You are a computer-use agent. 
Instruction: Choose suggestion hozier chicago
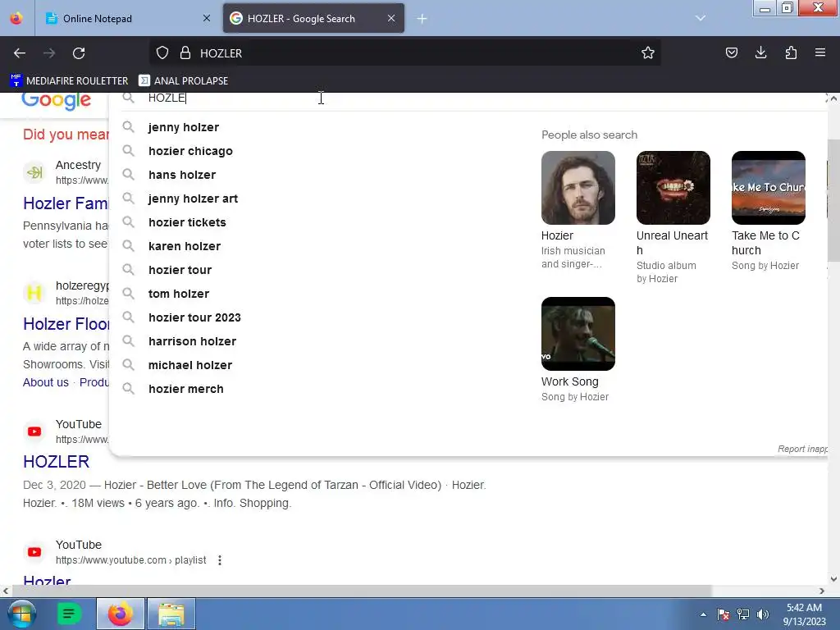pyautogui.click(x=190, y=151)
